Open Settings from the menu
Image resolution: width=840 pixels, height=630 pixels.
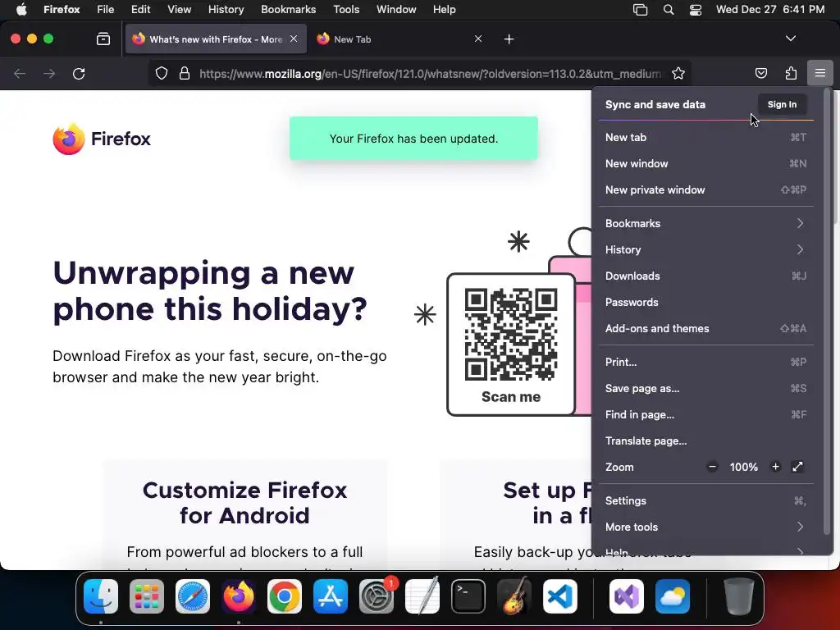point(706,501)
